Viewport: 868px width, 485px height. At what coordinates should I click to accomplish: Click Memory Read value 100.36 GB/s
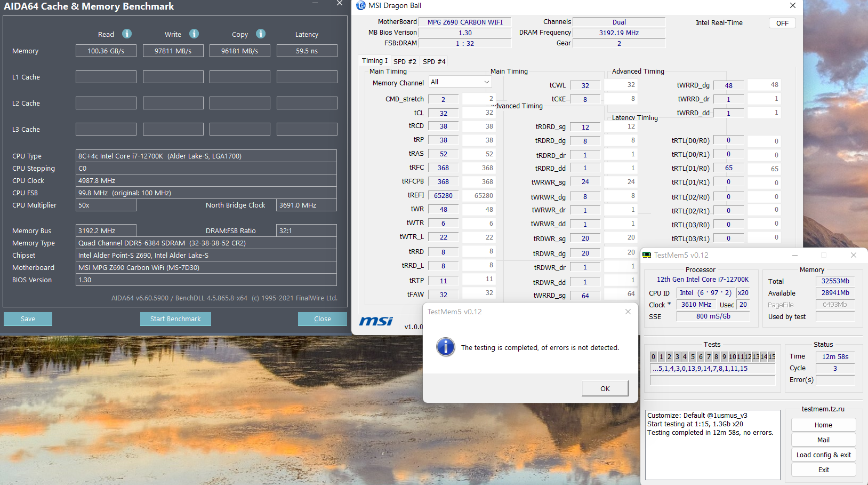[x=106, y=51]
